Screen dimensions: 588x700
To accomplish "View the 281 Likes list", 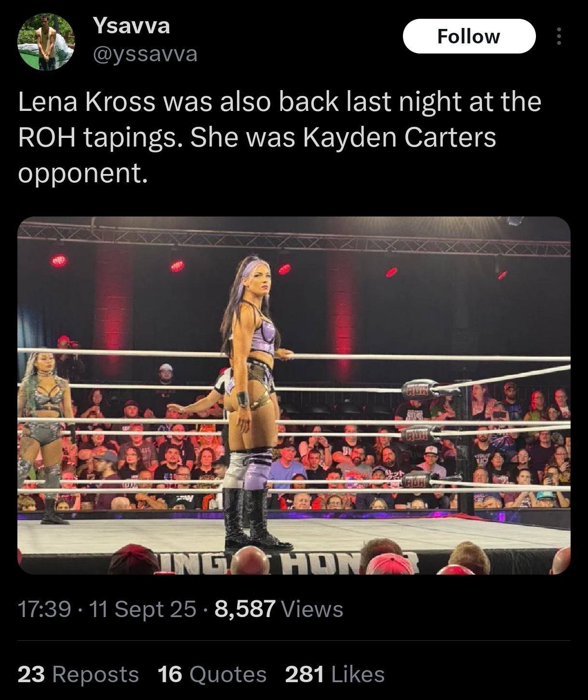I will click(x=335, y=674).
